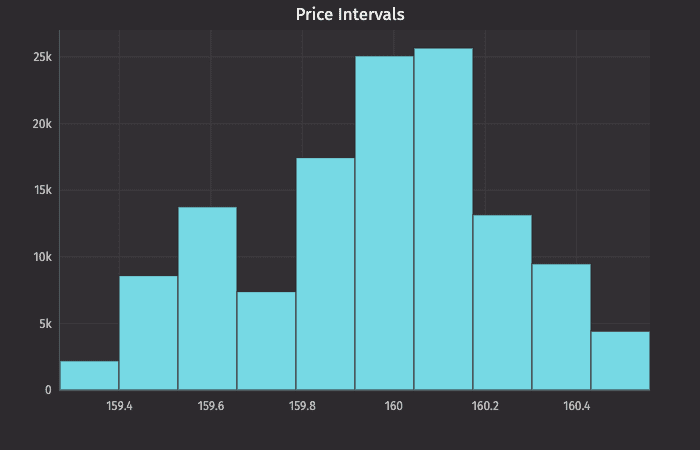Select the ninth bar, reaching about 9k
Screen dimensions: 700x450
561,326
